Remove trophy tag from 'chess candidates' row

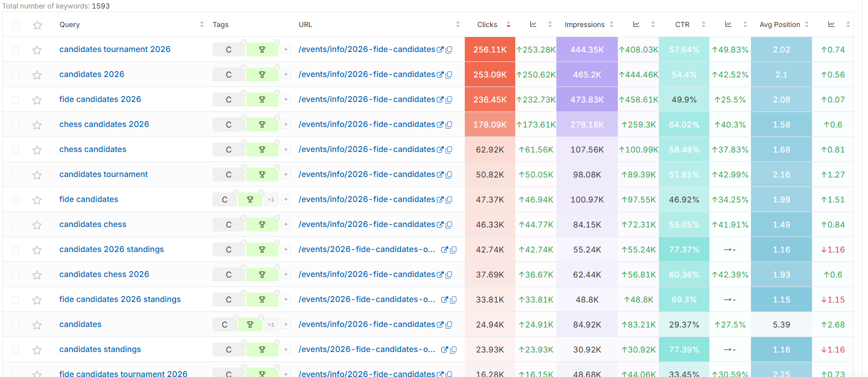[277, 143]
